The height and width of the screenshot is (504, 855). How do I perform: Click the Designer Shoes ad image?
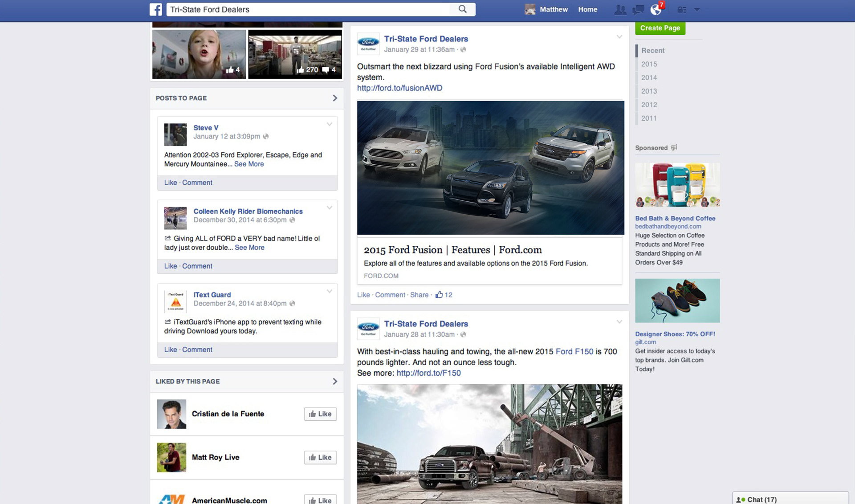pyautogui.click(x=677, y=301)
